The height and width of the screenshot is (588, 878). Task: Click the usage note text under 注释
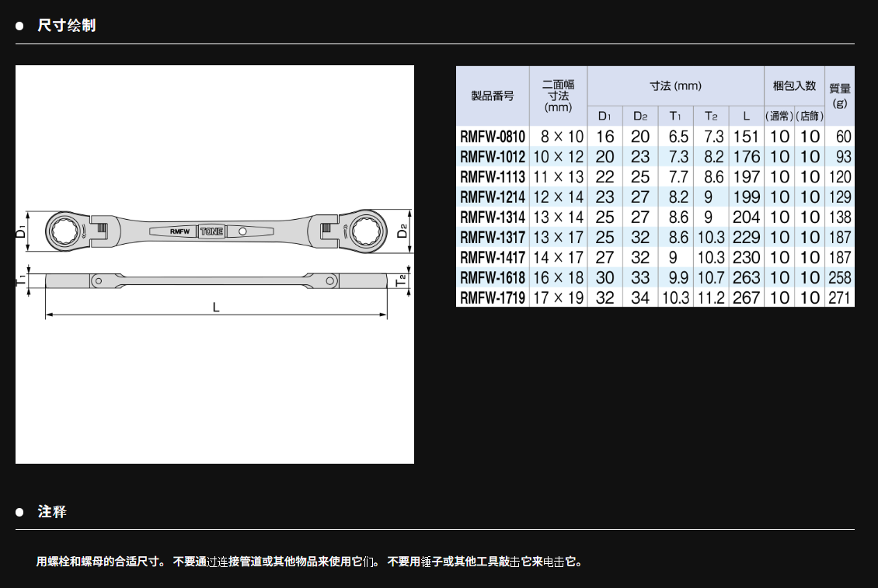(x=309, y=562)
